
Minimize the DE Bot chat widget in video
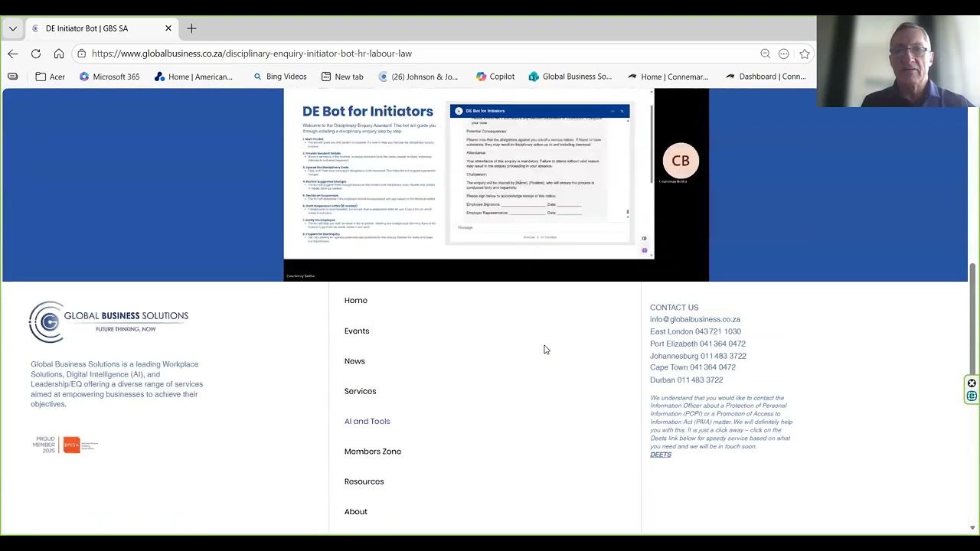tap(612, 111)
